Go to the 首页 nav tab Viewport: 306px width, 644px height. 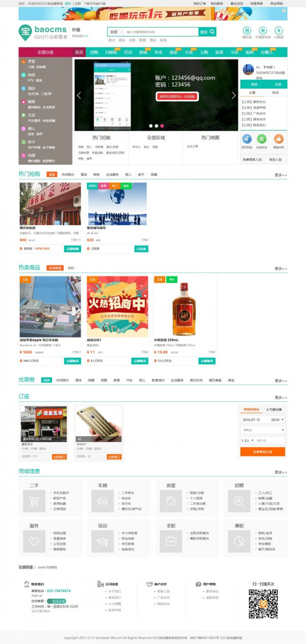(79, 52)
